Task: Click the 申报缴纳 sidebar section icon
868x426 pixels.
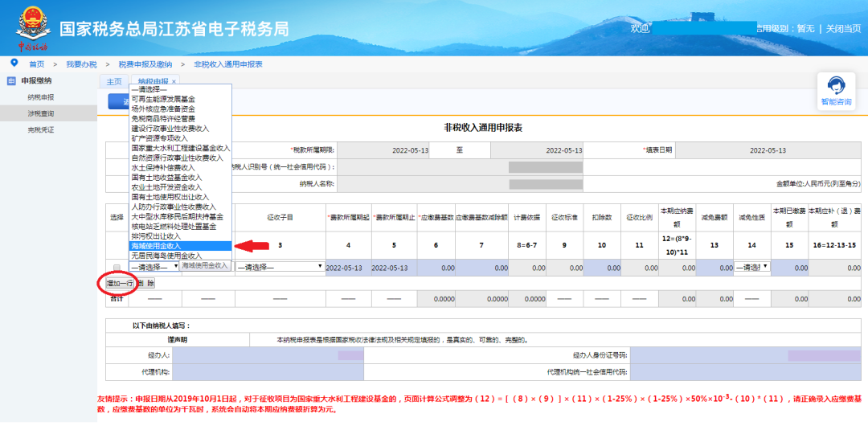Action: tap(11, 81)
